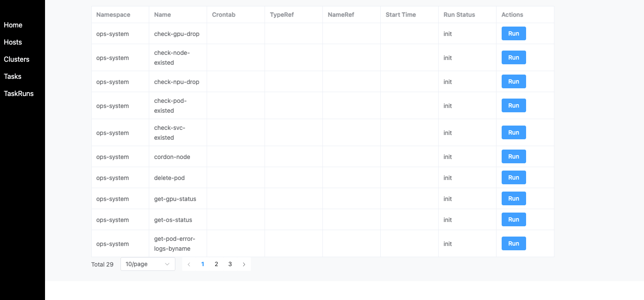Switch to the Tasks section
Viewport: 644px width, 300px height.
[12, 76]
